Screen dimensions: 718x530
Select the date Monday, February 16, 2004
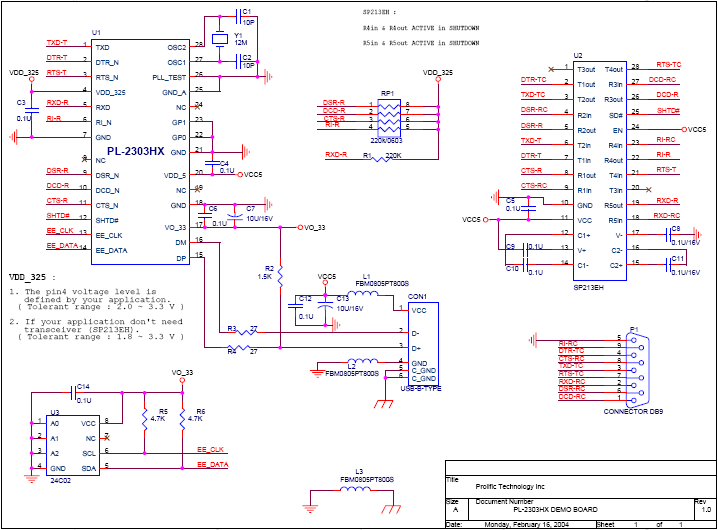point(528,524)
